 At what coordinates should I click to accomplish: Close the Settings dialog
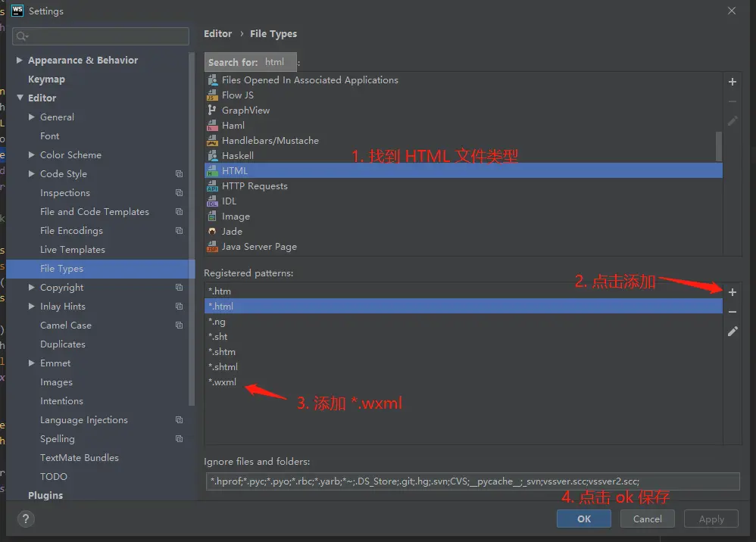click(x=732, y=11)
